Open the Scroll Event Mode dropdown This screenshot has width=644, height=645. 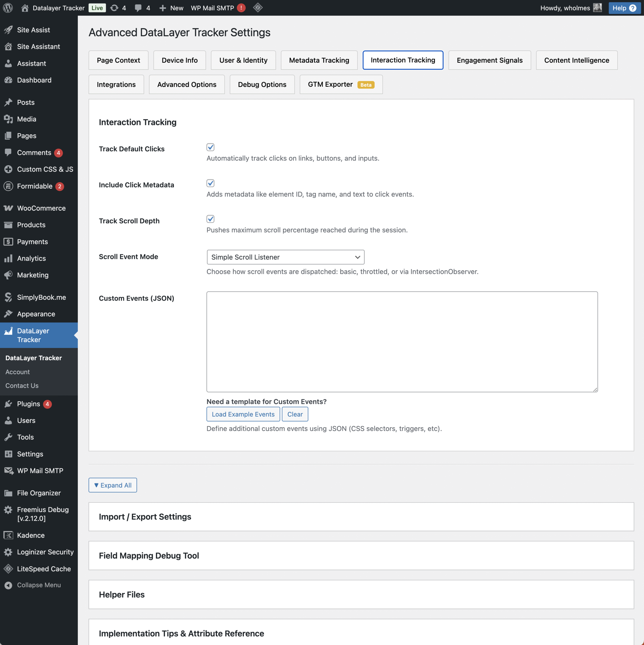tap(285, 257)
